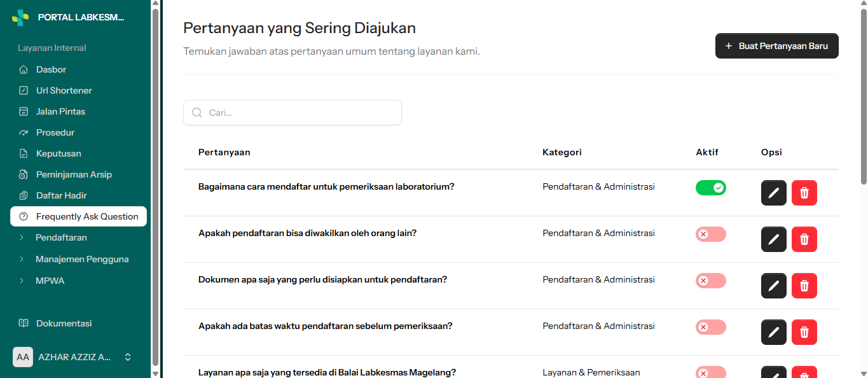Click the Dokumentasi book icon

[x=24, y=323]
